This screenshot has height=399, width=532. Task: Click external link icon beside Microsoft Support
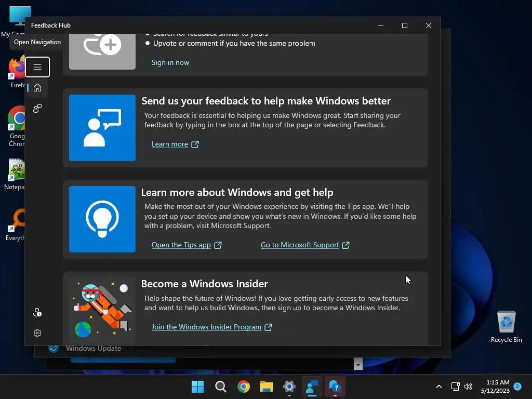(x=345, y=245)
